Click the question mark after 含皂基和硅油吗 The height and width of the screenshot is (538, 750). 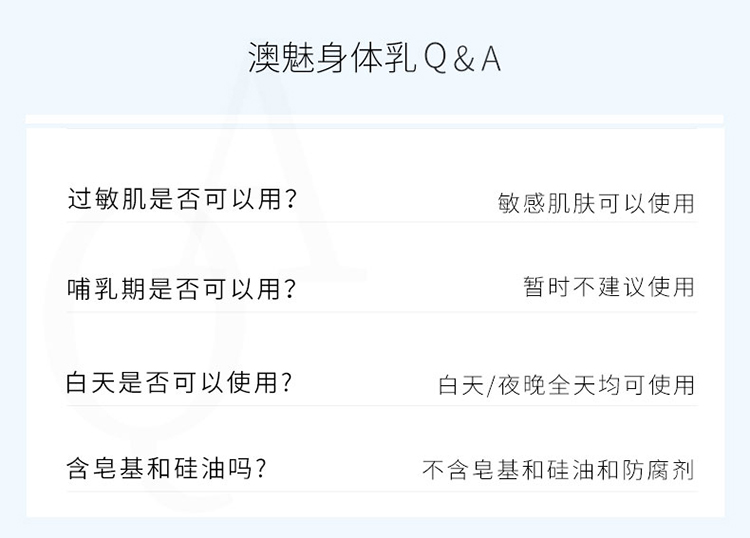(260, 469)
